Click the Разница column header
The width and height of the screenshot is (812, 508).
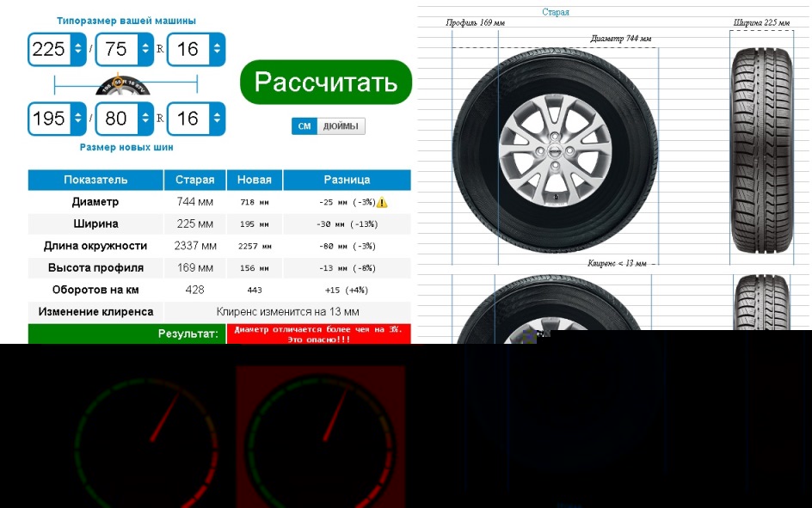(x=347, y=180)
